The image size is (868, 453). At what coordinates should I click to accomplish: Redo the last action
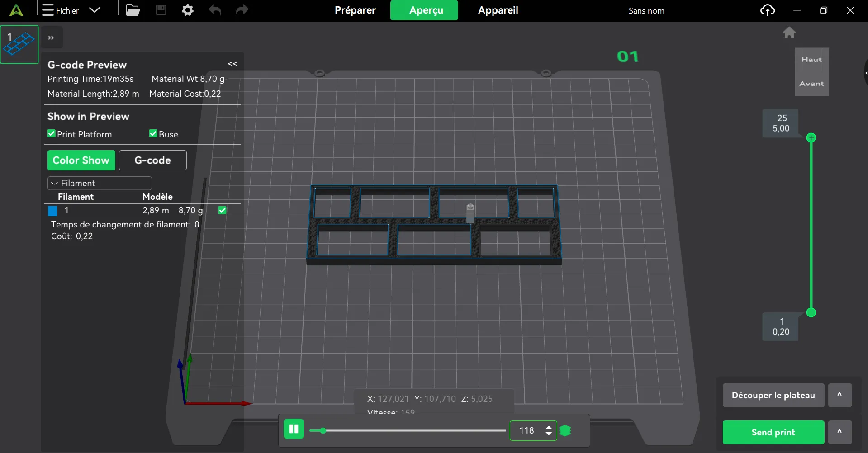point(242,10)
